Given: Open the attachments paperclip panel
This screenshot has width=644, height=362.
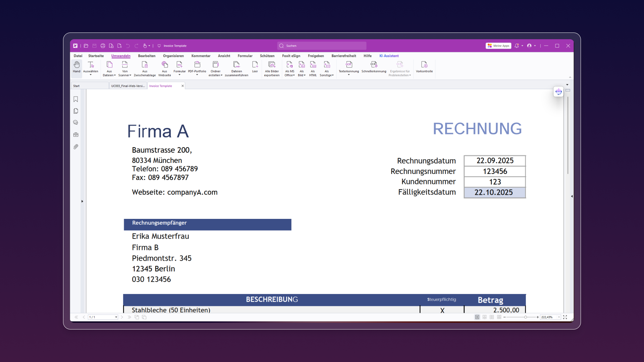Looking at the screenshot, I should pyautogui.click(x=76, y=147).
